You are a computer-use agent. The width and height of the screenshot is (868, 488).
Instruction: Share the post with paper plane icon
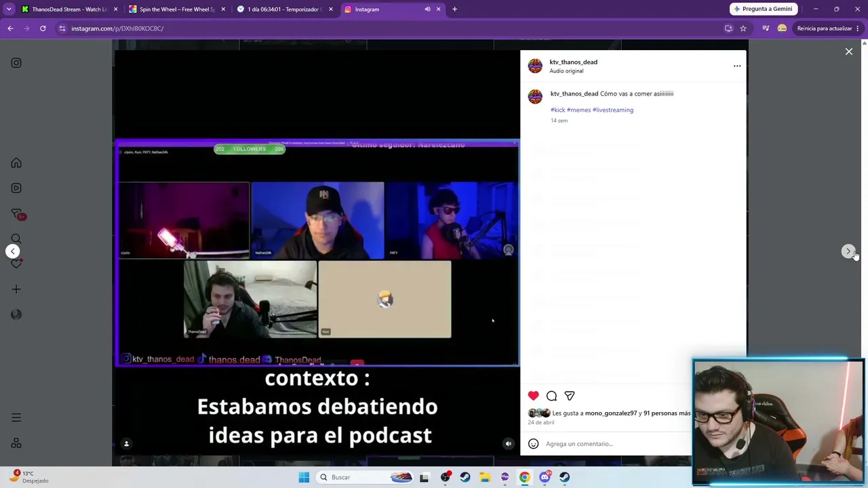[570, 396]
